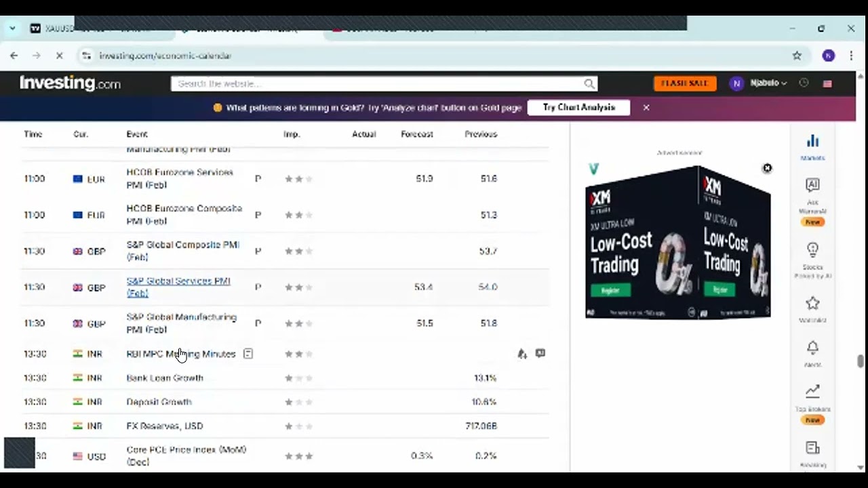Click the investing.com address bar URL
The height and width of the screenshot is (488, 868).
click(x=165, y=56)
